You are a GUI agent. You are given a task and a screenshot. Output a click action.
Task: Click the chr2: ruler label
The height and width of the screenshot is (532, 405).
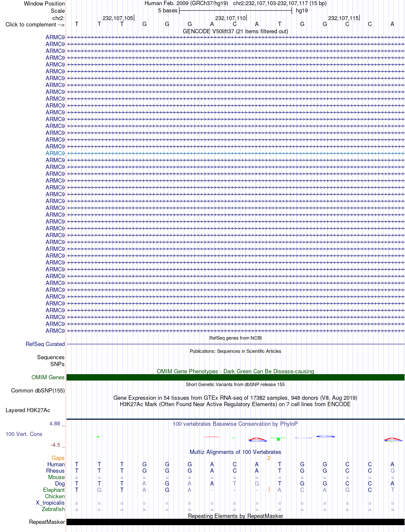[x=58, y=18]
